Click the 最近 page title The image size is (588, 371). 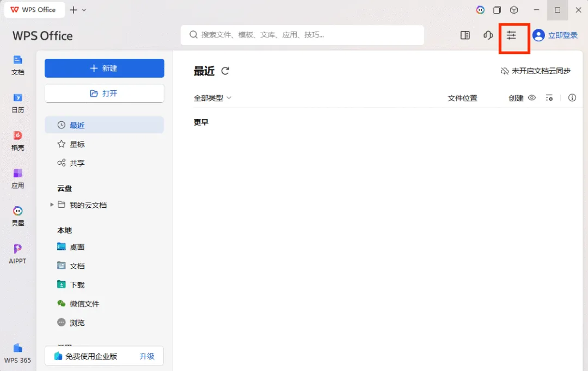[204, 71]
